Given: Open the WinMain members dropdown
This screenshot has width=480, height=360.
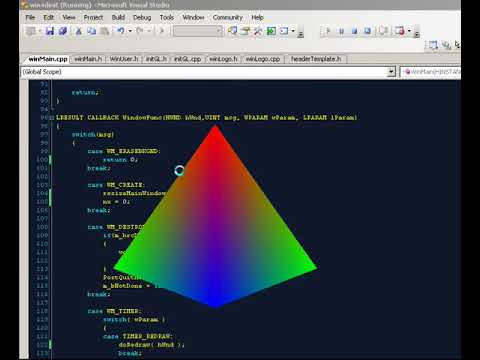Looking at the screenshot, I should coord(431,72).
